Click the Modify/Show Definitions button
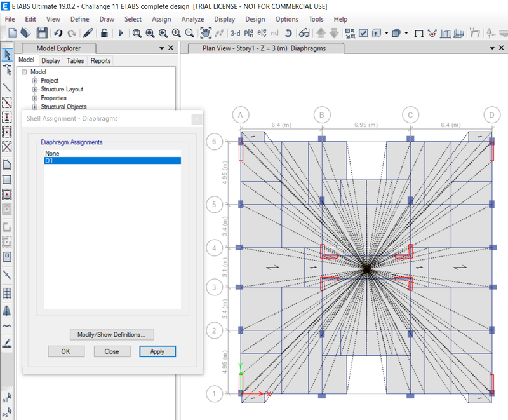Screen dimensions: 508x420 click(x=112, y=334)
